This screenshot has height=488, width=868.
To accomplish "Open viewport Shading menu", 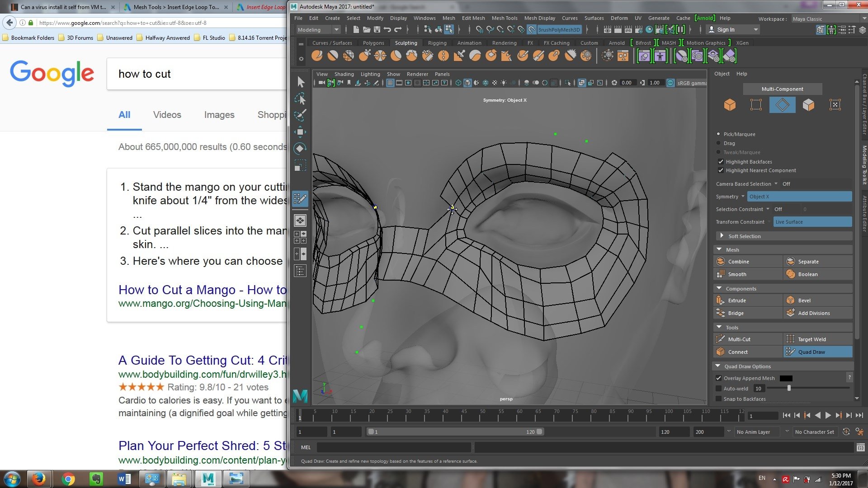I will tap(344, 74).
